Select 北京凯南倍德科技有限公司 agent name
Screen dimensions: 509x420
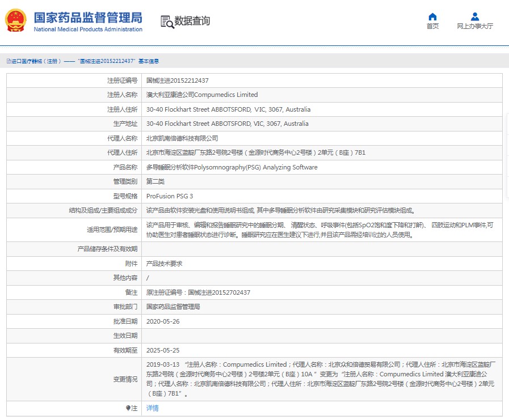[x=182, y=138]
